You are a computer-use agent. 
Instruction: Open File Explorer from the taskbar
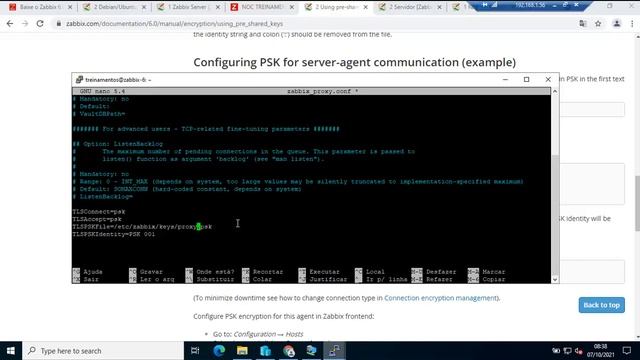coord(242,351)
